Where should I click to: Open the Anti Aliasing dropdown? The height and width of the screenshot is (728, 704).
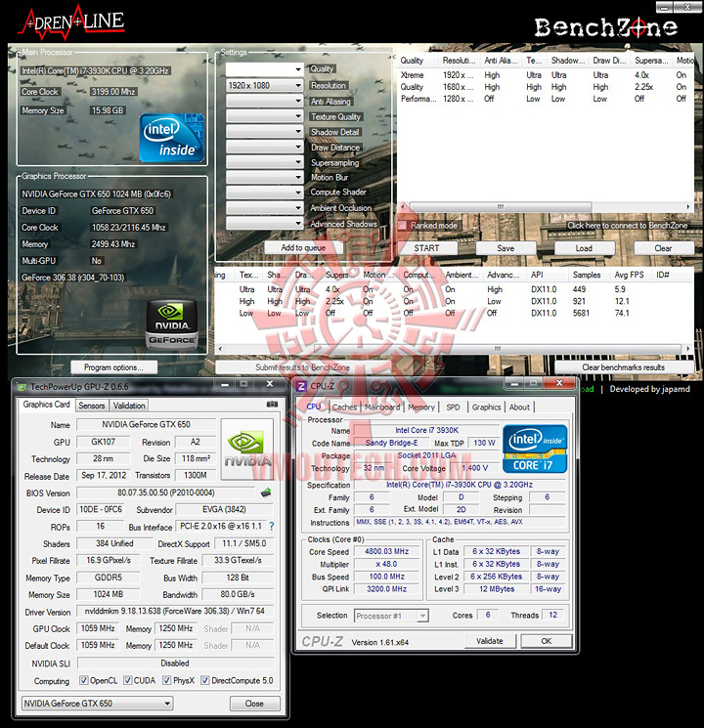point(264,101)
